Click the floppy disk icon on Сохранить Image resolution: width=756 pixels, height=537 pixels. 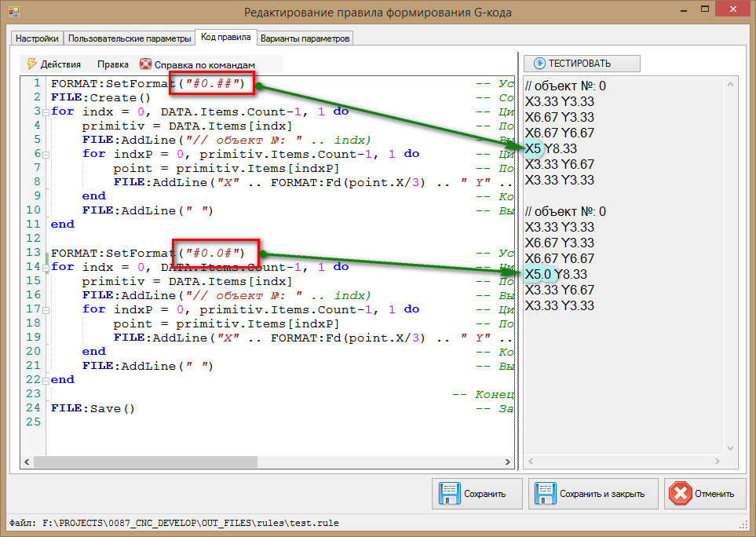click(449, 494)
